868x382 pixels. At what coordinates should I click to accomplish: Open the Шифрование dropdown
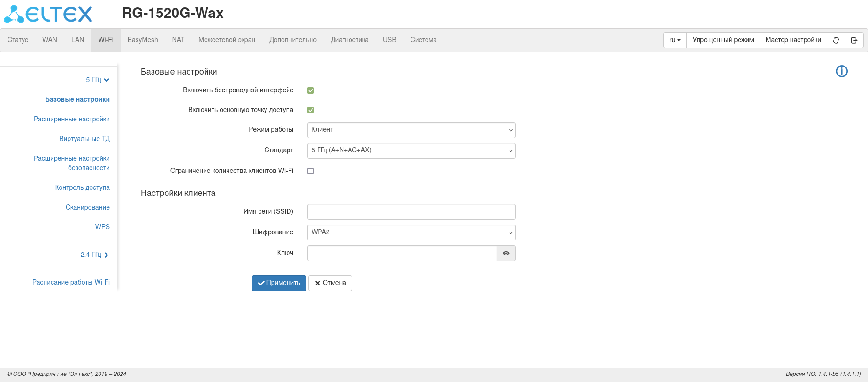pyautogui.click(x=411, y=232)
